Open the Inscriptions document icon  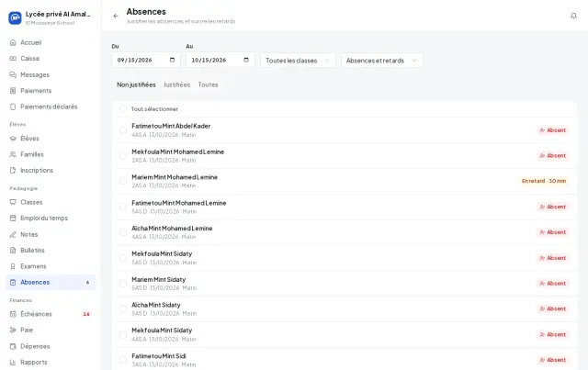tap(13, 170)
